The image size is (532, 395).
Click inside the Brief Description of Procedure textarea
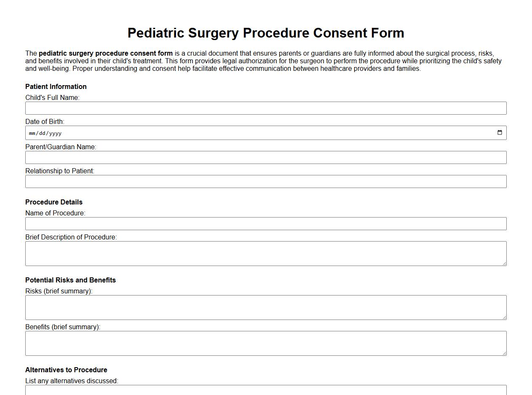pyautogui.click(x=266, y=252)
